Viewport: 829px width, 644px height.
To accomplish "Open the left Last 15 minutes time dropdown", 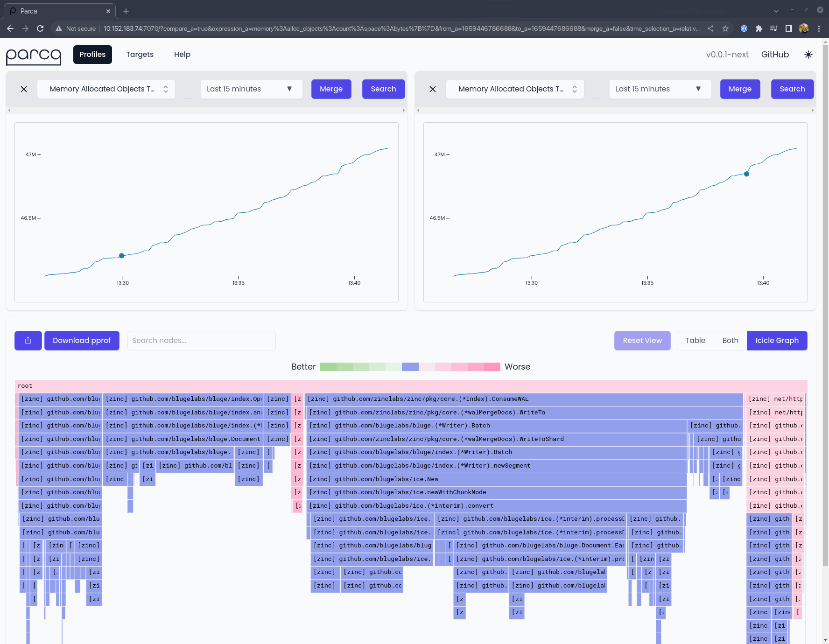I will 251,89.
